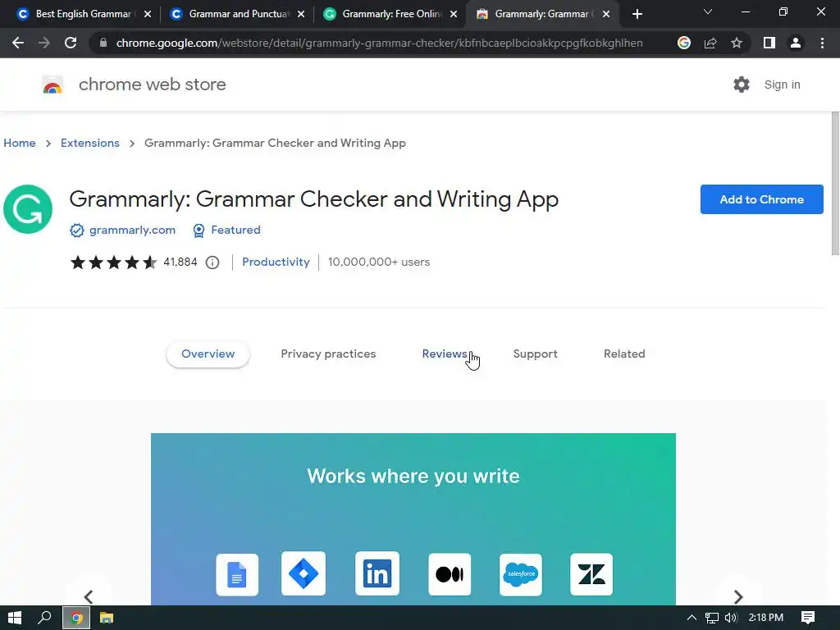
Task: Open File Explorer from taskbar
Action: point(107,618)
